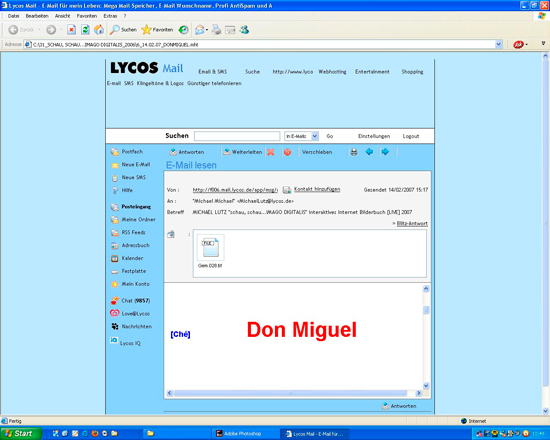The width and height of the screenshot is (550, 440).
Task: Print the email via mail toolbar printer icon
Action: [x=354, y=152]
